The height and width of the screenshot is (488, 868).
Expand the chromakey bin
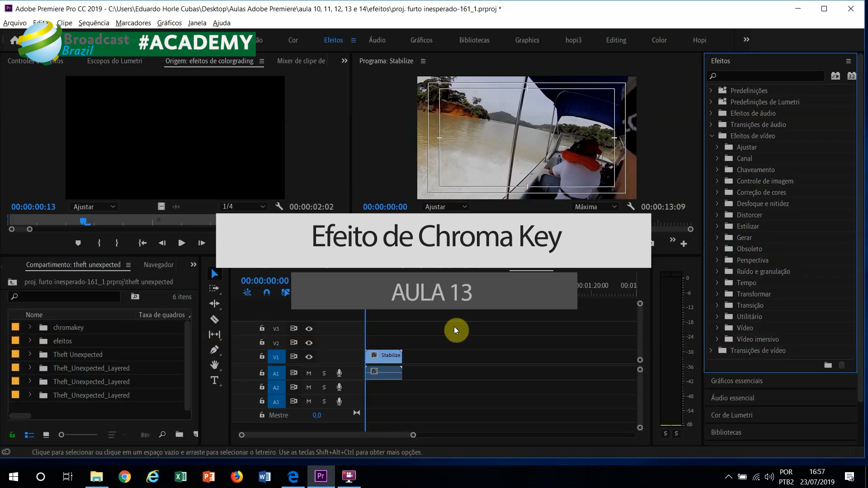point(30,327)
